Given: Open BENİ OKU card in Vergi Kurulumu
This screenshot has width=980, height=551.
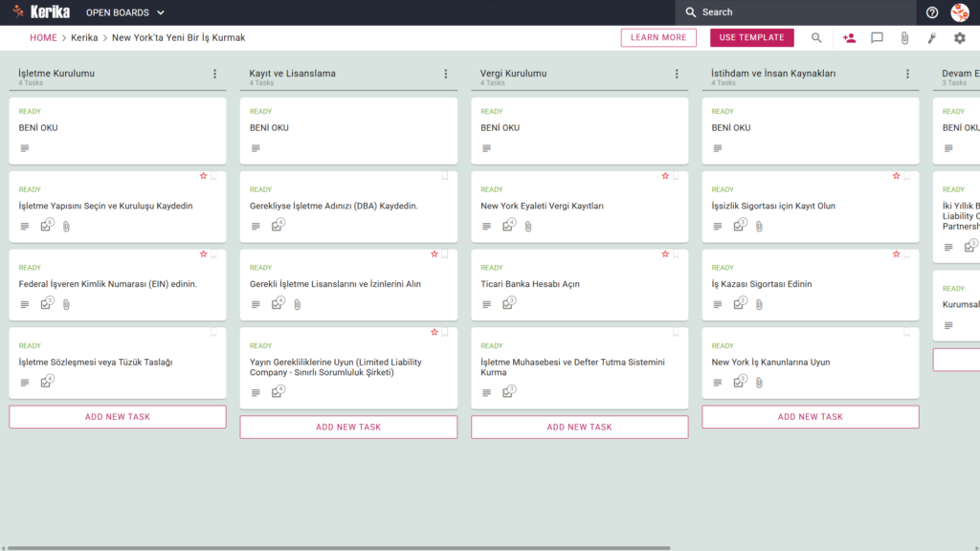Looking at the screenshot, I should (x=579, y=130).
